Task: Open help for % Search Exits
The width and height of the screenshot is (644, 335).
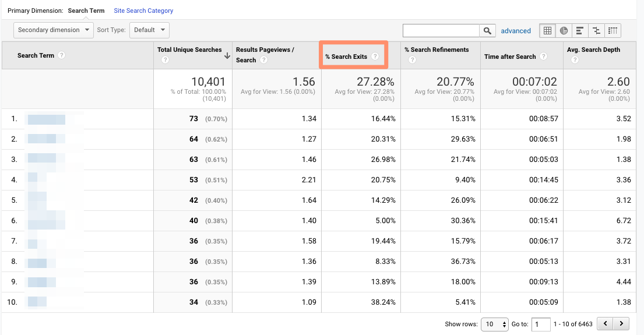Action: point(375,57)
